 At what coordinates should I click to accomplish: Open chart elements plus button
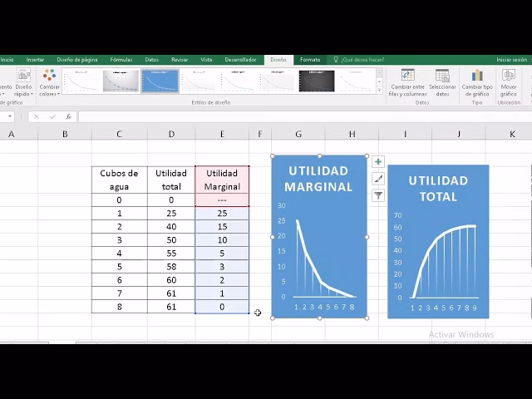[x=378, y=162]
